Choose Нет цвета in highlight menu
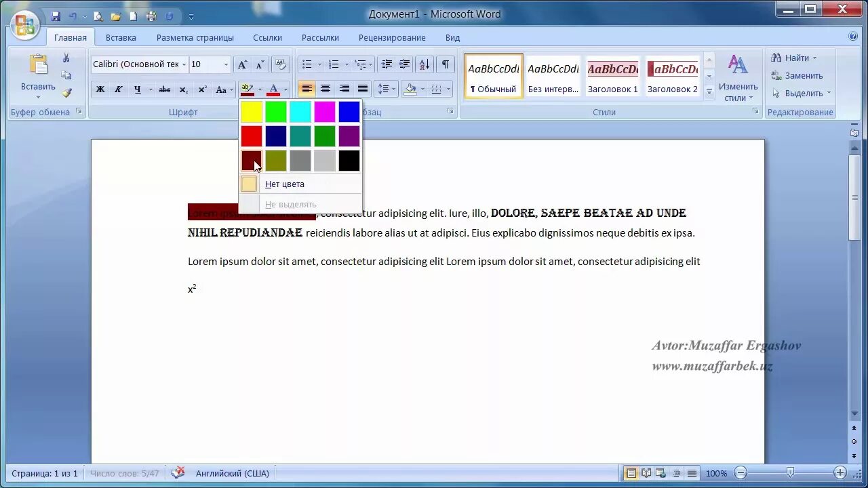Image resolution: width=868 pixels, height=488 pixels. click(300, 184)
